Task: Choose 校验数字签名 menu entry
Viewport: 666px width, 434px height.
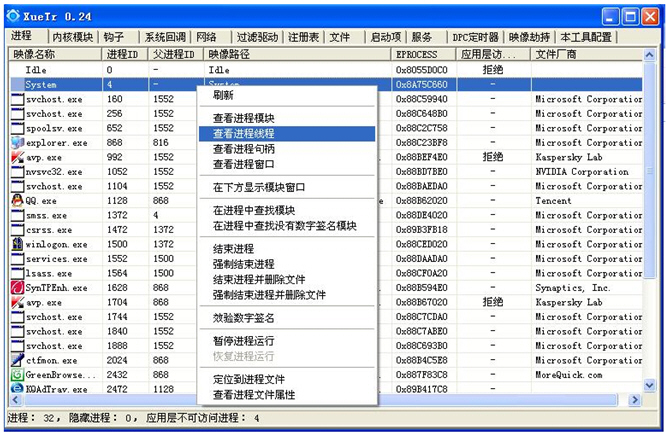Action: click(x=243, y=318)
